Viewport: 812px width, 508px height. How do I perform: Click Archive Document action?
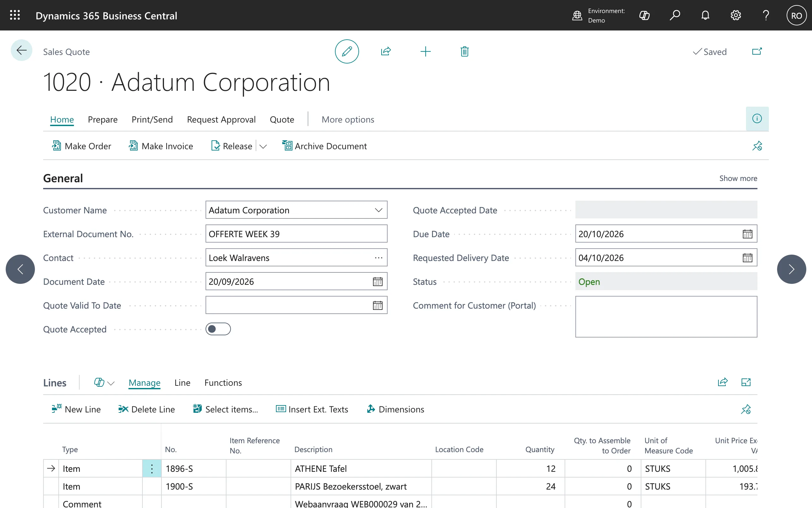click(x=324, y=146)
